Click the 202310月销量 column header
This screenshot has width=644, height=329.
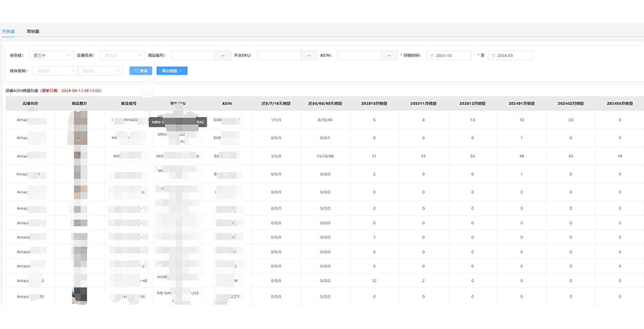coord(374,103)
